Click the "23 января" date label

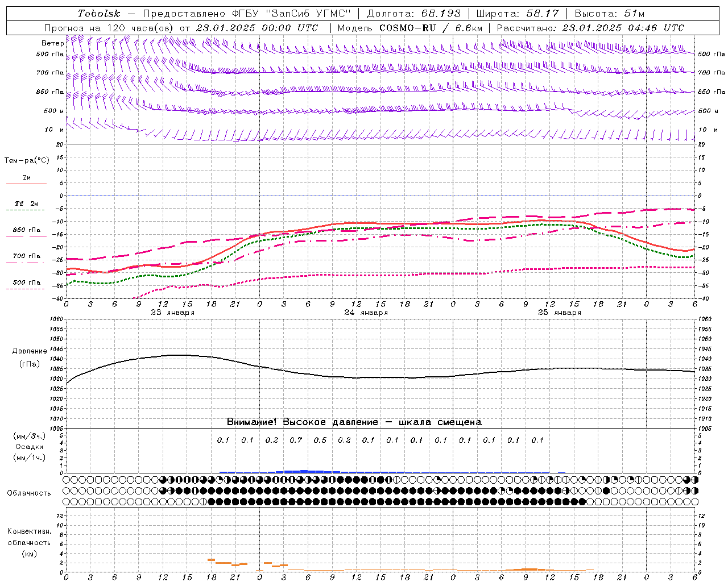[173, 313]
